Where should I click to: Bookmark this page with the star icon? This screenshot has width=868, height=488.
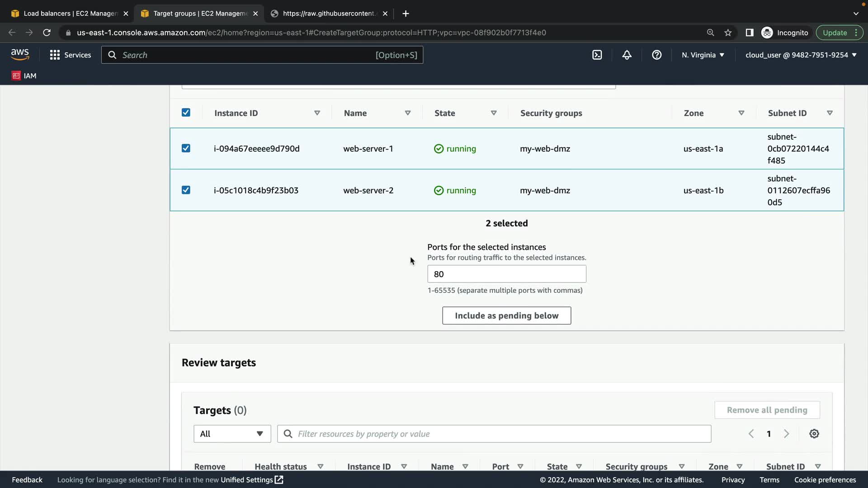click(x=728, y=33)
